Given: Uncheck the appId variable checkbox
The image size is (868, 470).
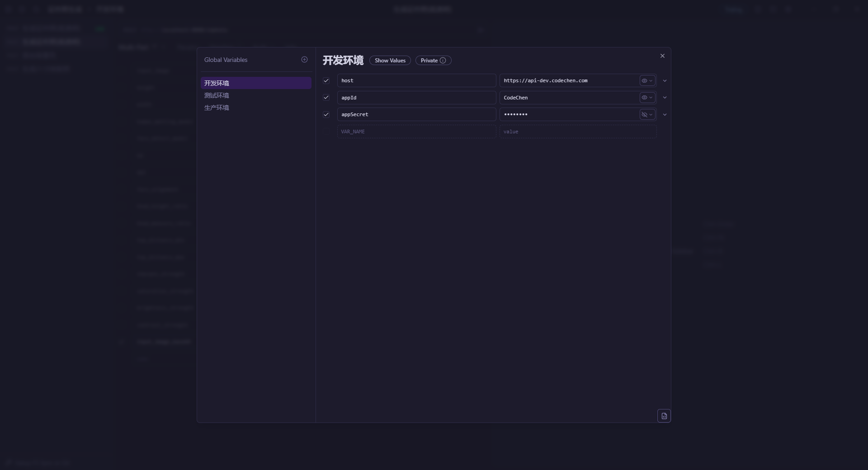Looking at the screenshot, I should tap(326, 98).
